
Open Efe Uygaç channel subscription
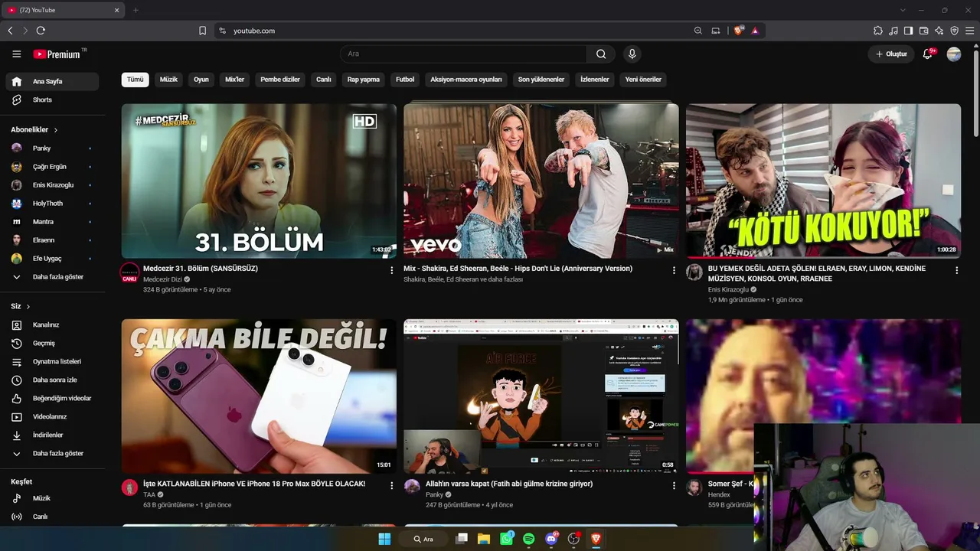tap(52, 258)
